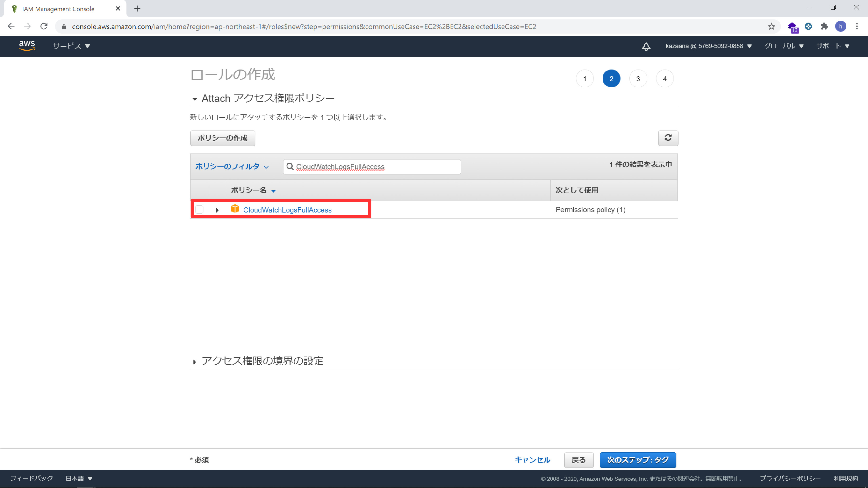Click the AWS logo home icon
Screen dimensions: 868x488
point(27,46)
